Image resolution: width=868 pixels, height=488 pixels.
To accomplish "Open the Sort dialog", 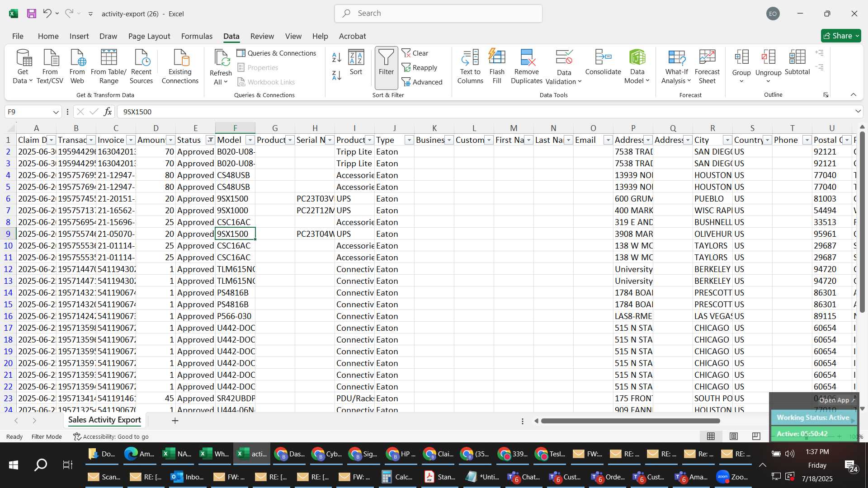I will pos(356,63).
